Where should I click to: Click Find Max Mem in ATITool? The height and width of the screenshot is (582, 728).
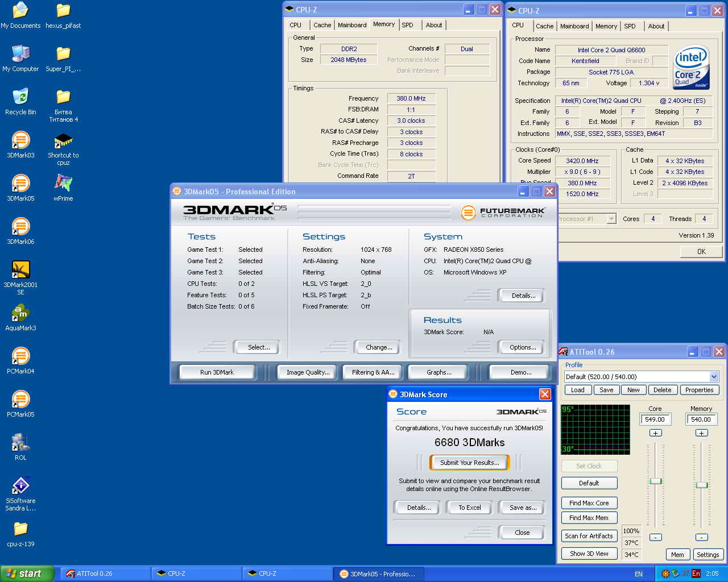(589, 518)
